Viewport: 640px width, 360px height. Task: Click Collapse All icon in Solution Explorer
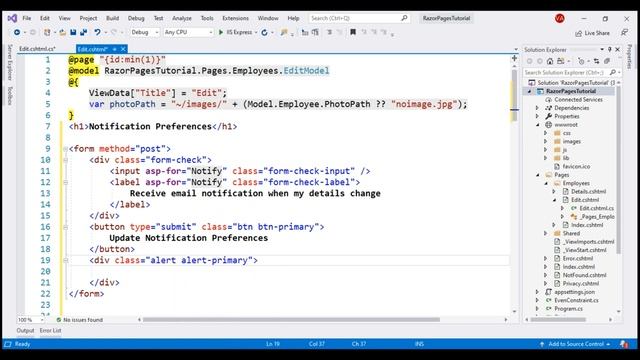(x=607, y=61)
